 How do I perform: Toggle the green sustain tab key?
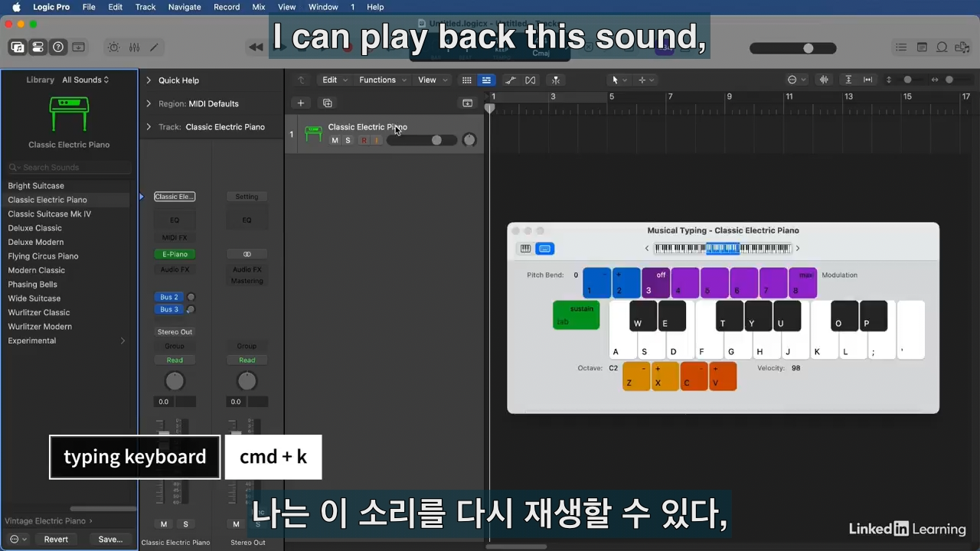pyautogui.click(x=576, y=315)
